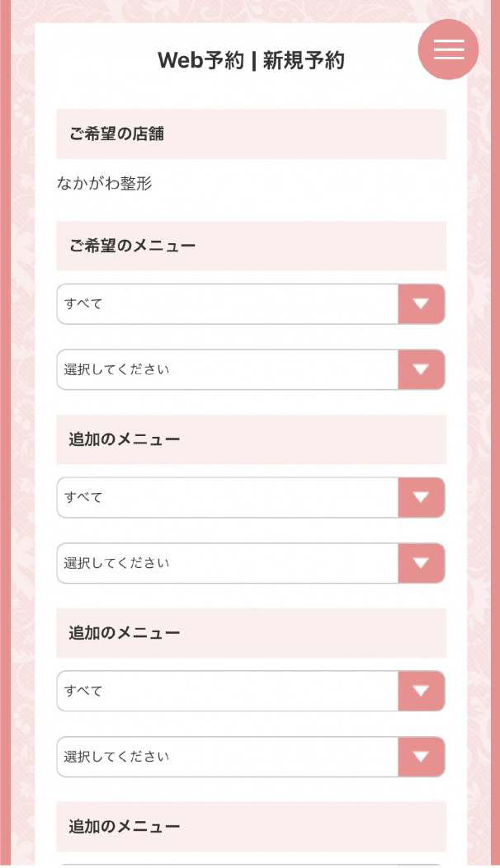Viewport: 500px width, 868px height.
Task: Select the 'なかがわ整形' store name text
Action: pyautogui.click(x=105, y=184)
